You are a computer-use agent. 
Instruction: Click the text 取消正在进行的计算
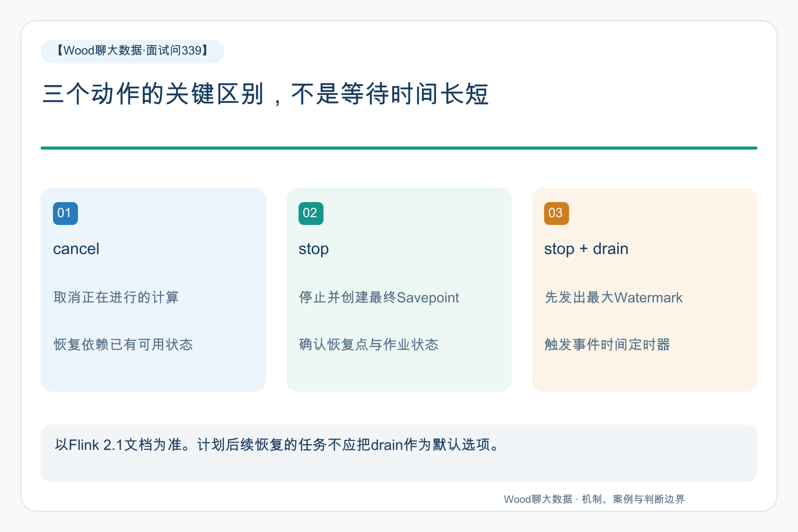(x=116, y=297)
